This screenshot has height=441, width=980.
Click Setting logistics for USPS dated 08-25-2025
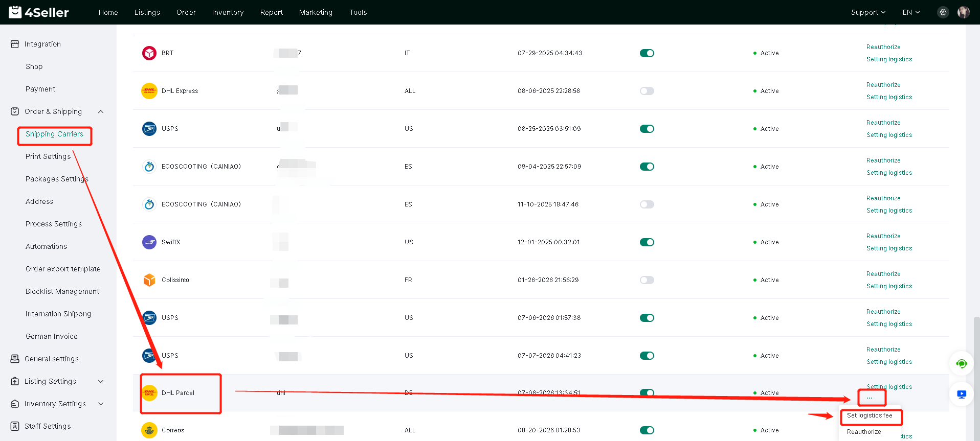point(889,135)
